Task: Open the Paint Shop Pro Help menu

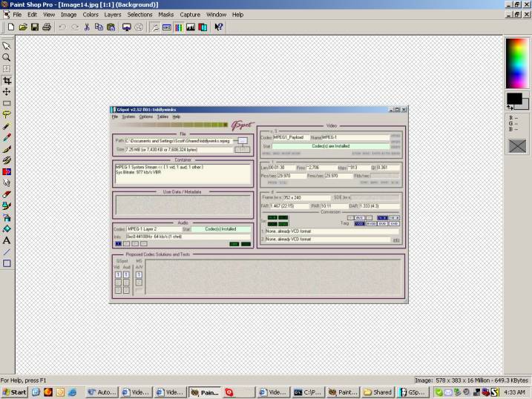Action: [x=238, y=15]
